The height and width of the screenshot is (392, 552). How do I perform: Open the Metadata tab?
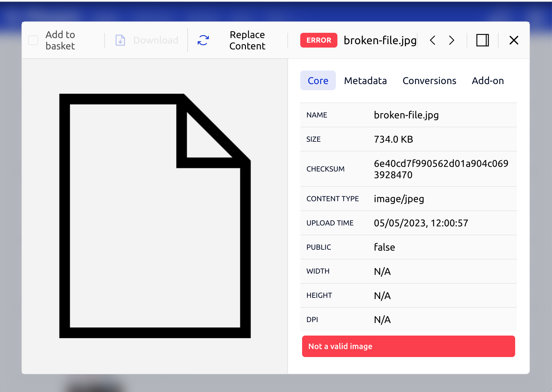(365, 81)
